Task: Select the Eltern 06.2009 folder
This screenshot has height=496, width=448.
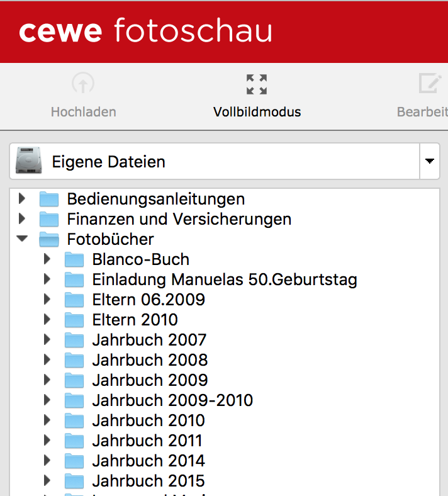Action: (x=148, y=300)
